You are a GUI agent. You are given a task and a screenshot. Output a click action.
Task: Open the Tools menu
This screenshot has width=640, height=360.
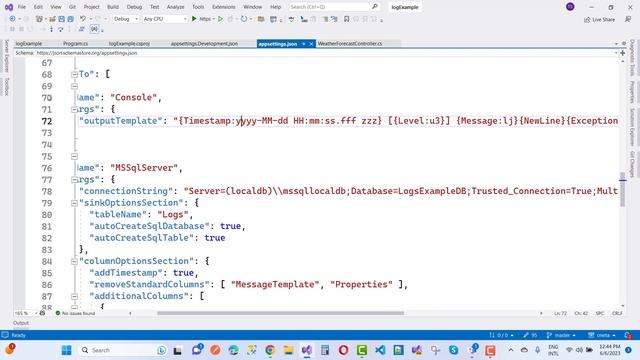tap(198, 7)
